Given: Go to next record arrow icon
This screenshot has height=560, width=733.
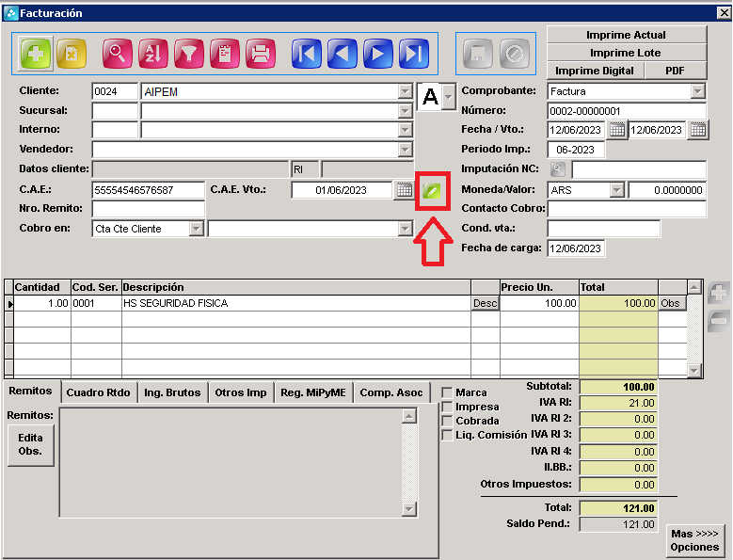Looking at the screenshot, I should pos(378,54).
